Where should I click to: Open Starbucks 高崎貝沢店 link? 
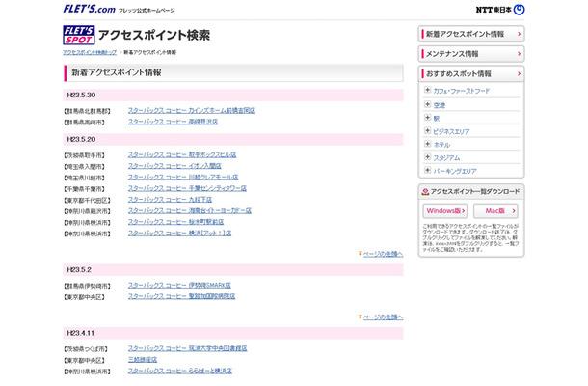(173, 122)
